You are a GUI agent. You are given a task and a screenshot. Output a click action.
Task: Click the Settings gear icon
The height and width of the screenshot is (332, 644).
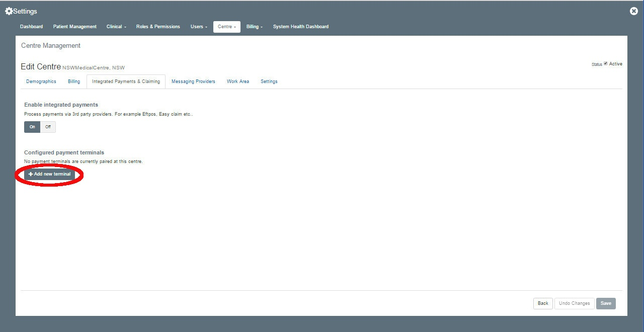click(x=9, y=11)
